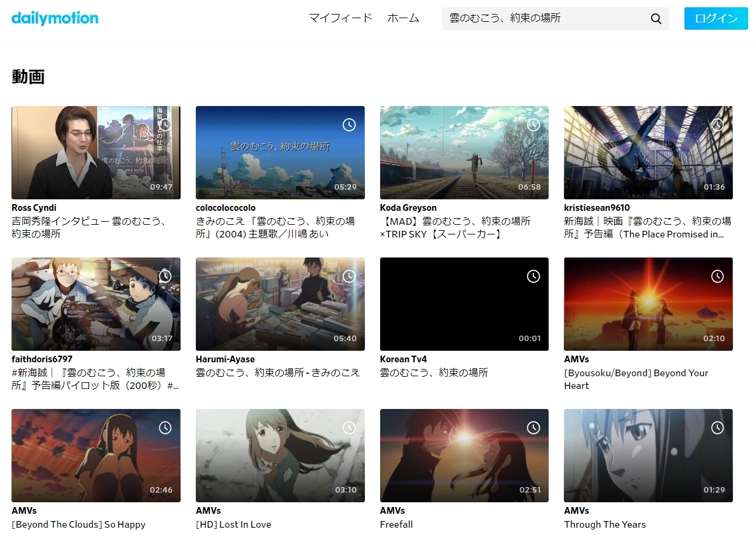
Task: Open the Harumi-Ayase きみのこえ thumbnail
Action: 280,304
